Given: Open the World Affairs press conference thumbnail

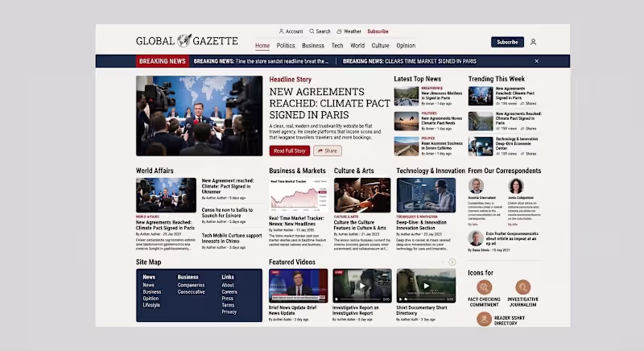Looking at the screenshot, I should click(166, 195).
